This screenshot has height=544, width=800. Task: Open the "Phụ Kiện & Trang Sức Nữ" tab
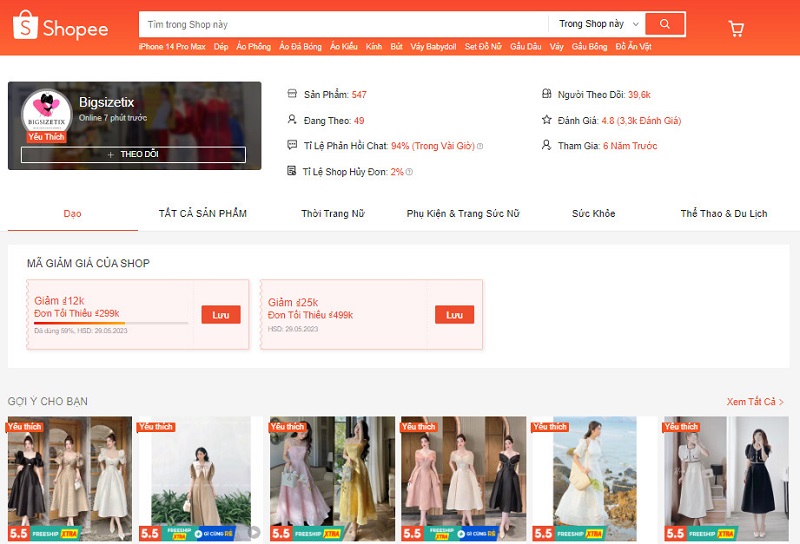click(463, 214)
